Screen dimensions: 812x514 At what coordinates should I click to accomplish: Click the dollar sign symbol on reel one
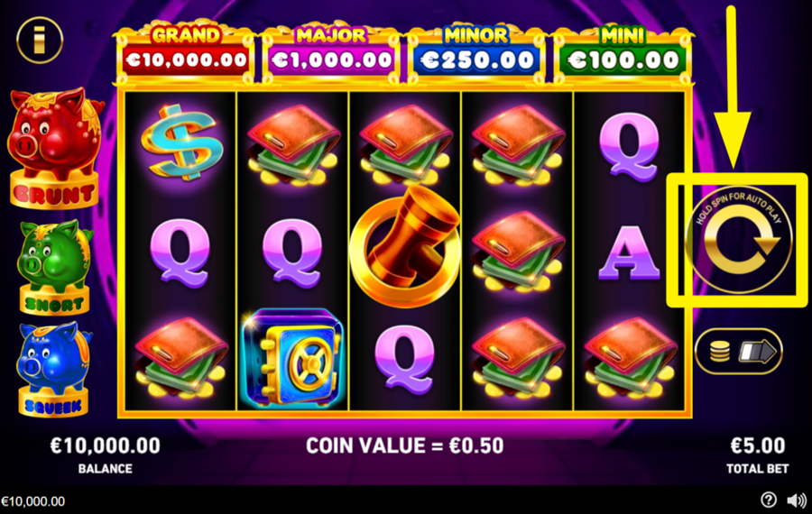[x=181, y=142]
